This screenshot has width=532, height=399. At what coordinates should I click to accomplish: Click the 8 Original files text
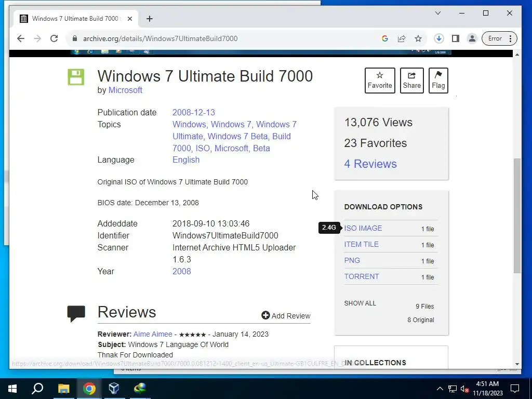click(x=420, y=320)
